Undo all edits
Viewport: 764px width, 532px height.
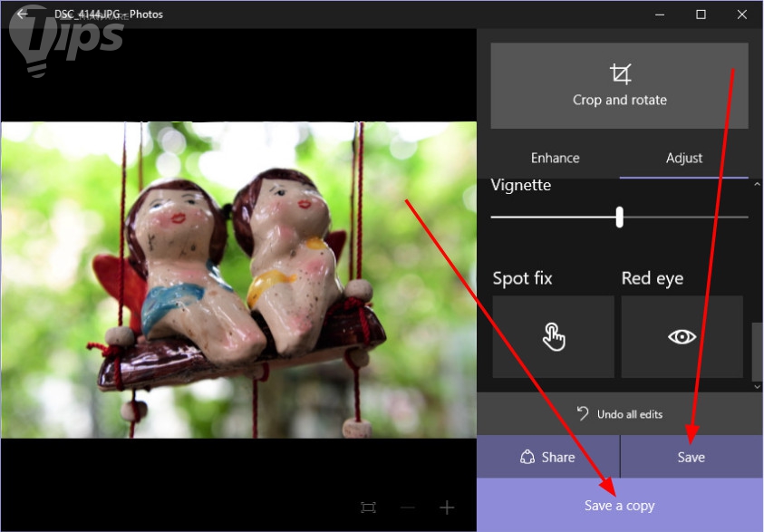point(619,414)
